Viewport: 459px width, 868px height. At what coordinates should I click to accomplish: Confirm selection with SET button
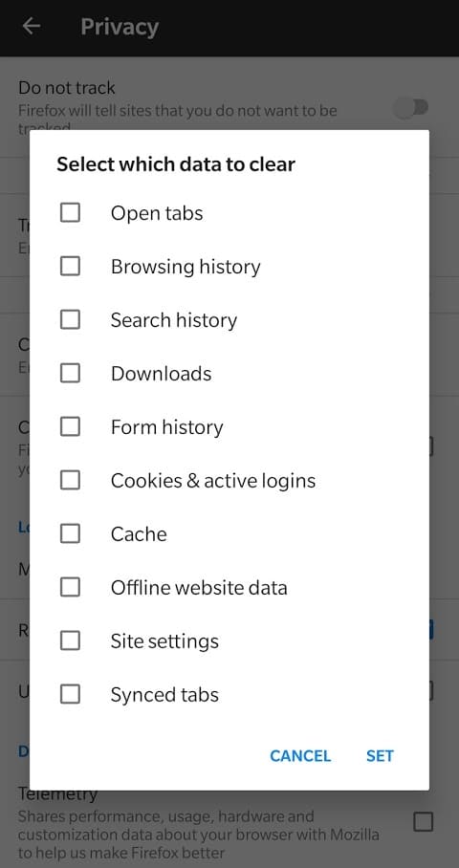click(x=380, y=755)
